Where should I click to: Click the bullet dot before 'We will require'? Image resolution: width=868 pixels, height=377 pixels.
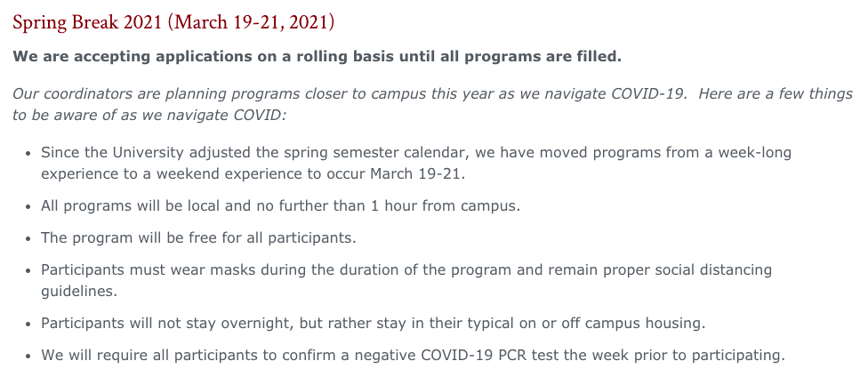pos(28,357)
